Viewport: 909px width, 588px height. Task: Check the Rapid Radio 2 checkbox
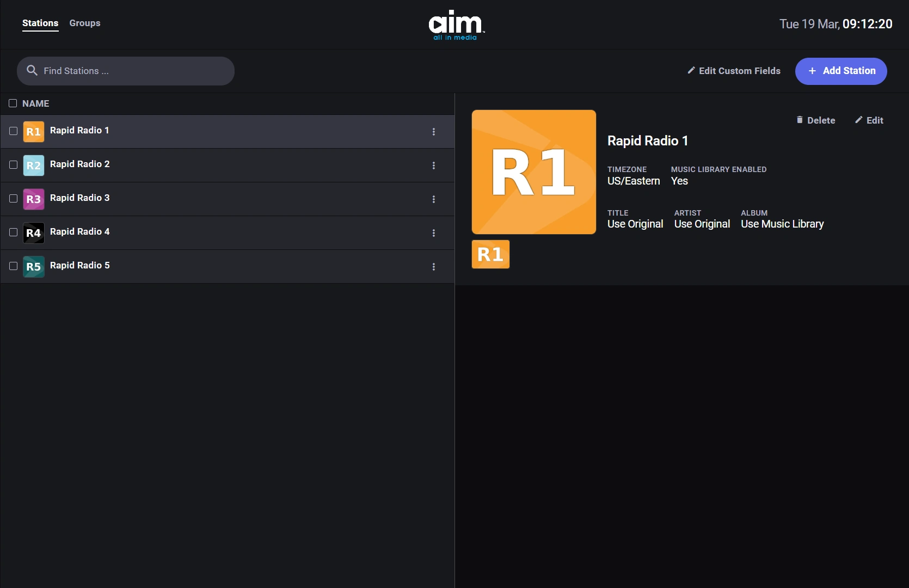coord(14,164)
